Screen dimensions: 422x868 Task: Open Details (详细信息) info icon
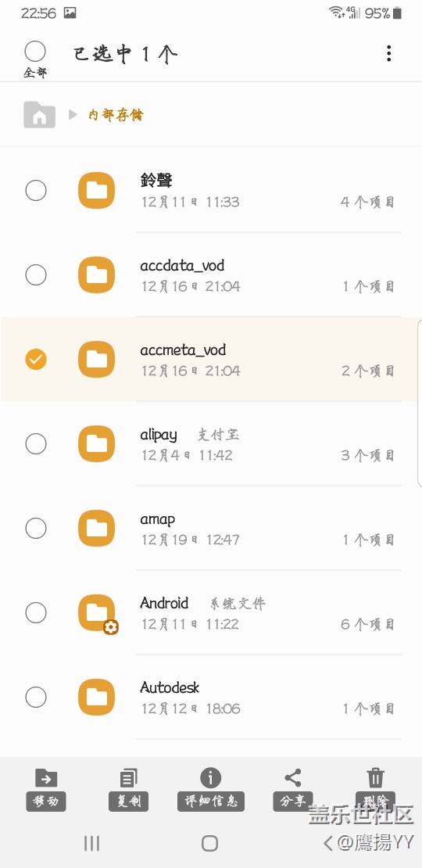pyautogui.click(x=211, y=778)
